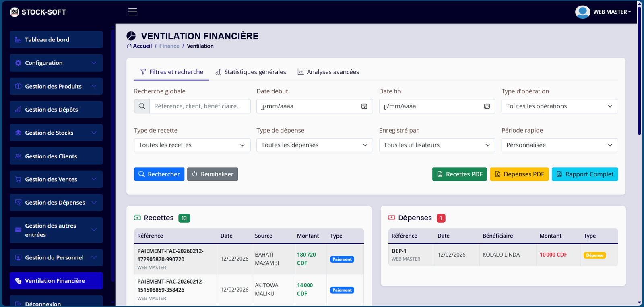Viewport: 644px width, 307px height.
Task: Select the Enregistré par users dropdown
Action: coord(437,145)
